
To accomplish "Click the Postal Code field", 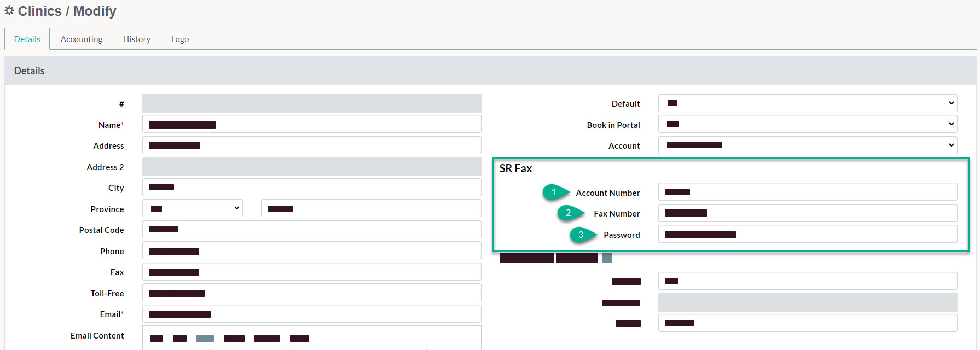I will pos(312,229).
